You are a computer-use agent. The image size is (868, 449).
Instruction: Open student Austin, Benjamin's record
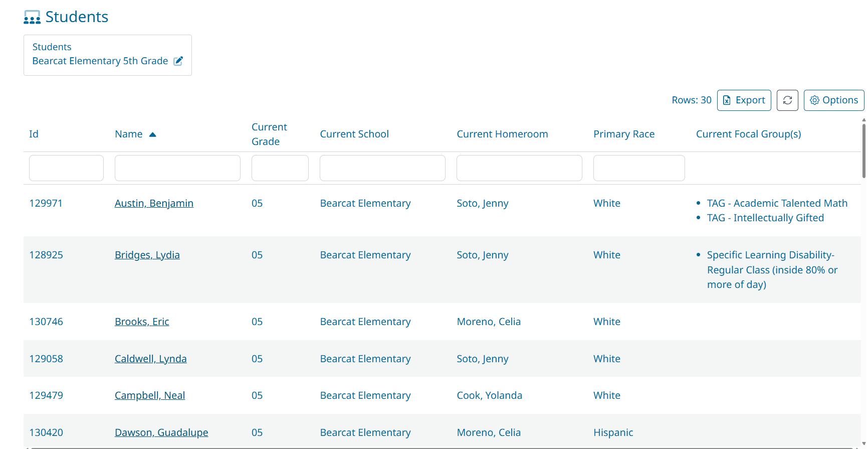coord(154,203)
